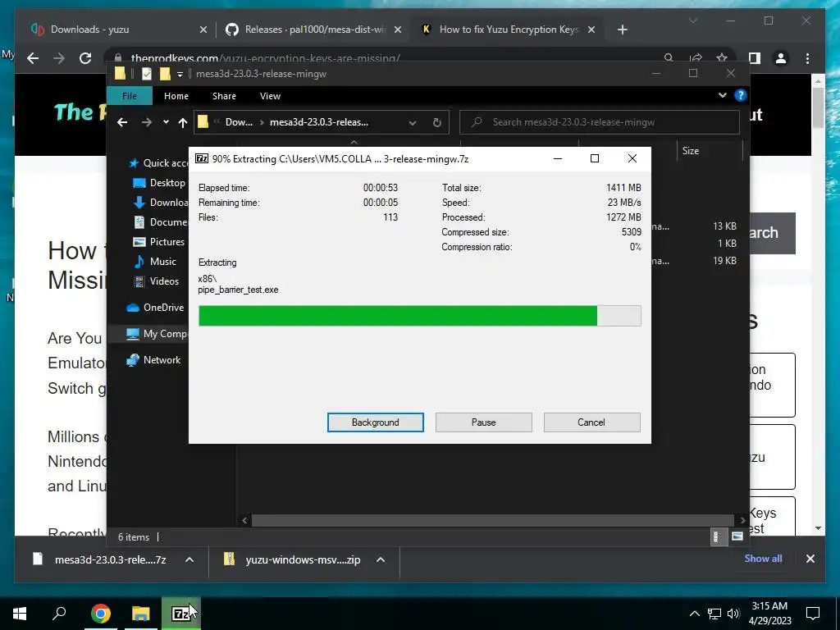Click the green extraction progress bar
The image size is (840, 630).
click(419, 316)
